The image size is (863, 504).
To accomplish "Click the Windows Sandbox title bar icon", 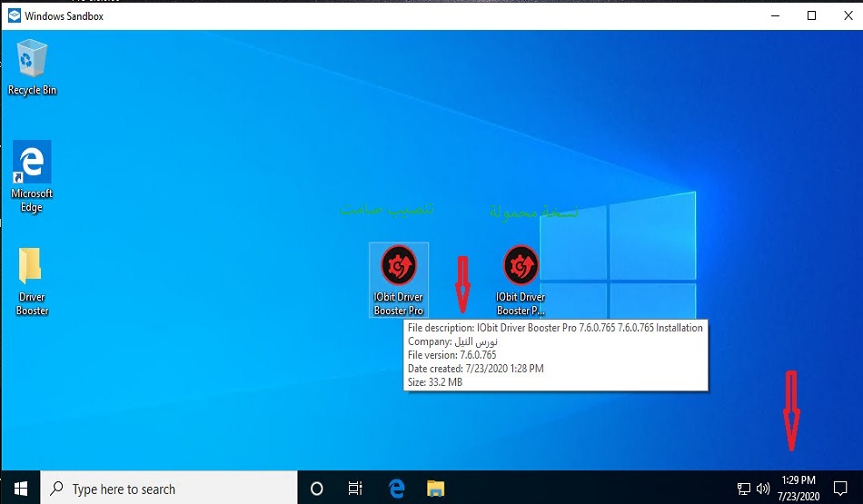I will coord(15,15).
